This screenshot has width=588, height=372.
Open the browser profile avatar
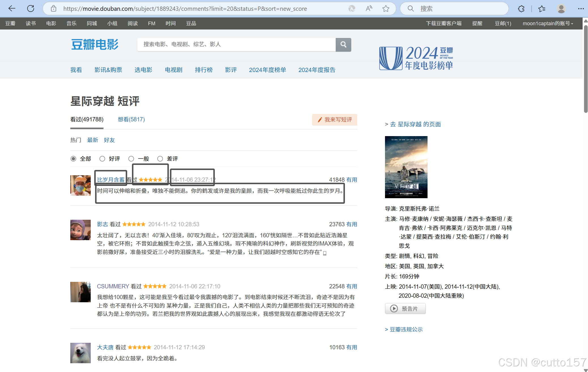[x=561, y=9]
